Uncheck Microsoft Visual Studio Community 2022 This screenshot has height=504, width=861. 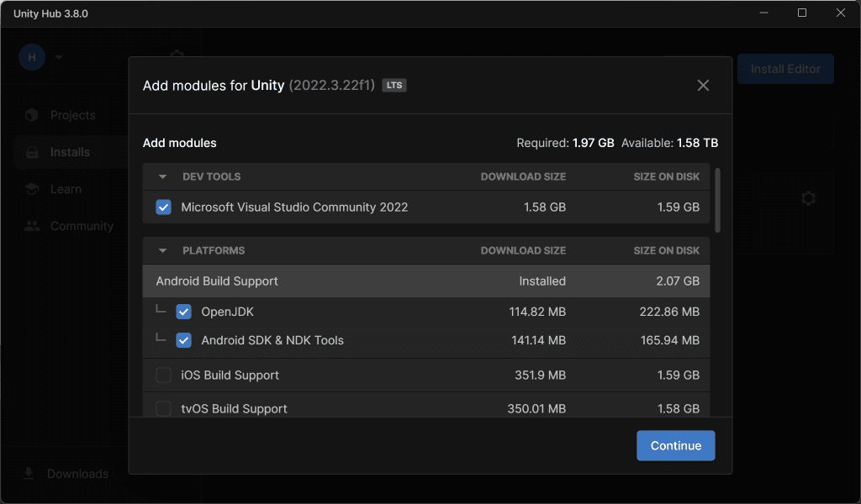[164, 207]
